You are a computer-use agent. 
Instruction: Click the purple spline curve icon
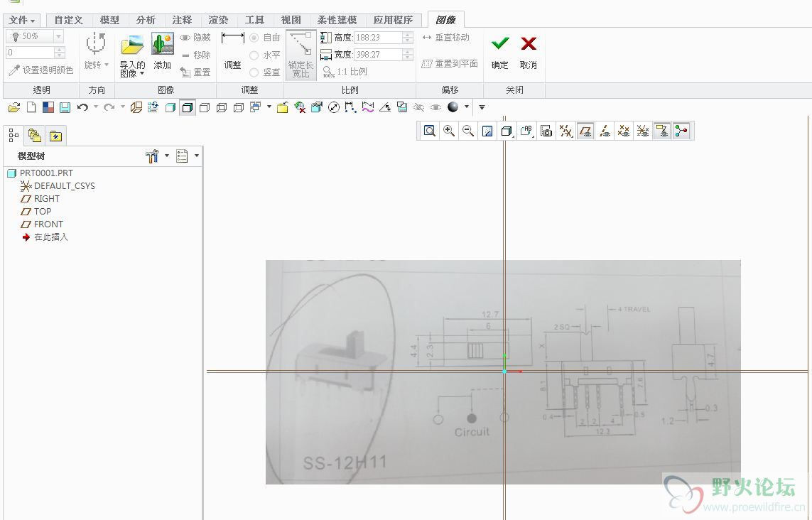click(368, 107)
